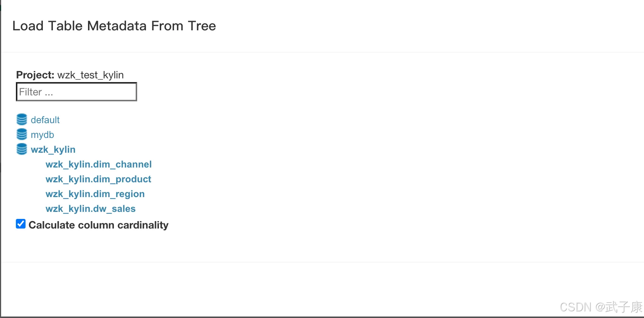Collapse the wzk_kylin database node

[x=53, y=149]
